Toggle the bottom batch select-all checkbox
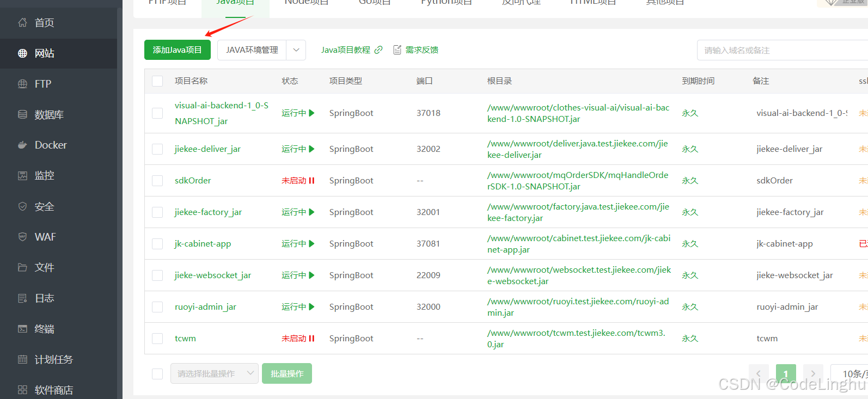 click(157, 374)
